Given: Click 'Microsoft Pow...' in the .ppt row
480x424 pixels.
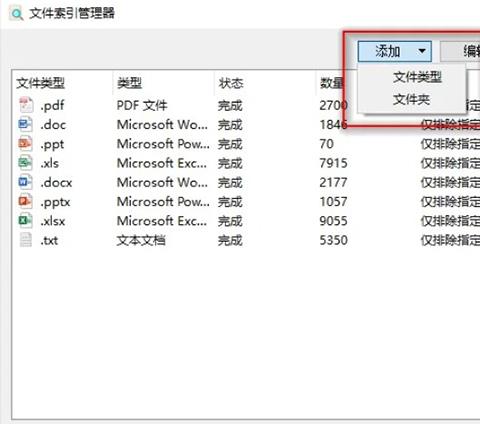Looking at the screenshot, I should pyautogui.click(x=163, y=144).
